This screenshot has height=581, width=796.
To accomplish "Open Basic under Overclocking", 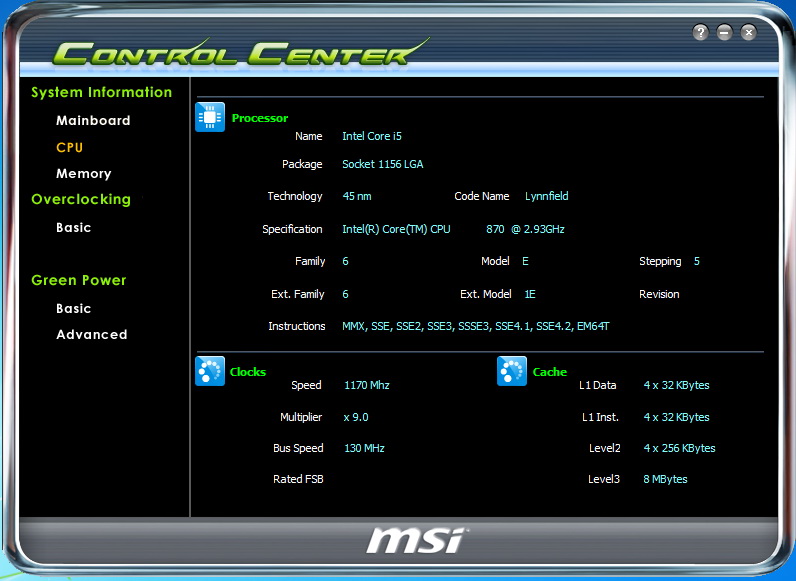I will (74, 227).
